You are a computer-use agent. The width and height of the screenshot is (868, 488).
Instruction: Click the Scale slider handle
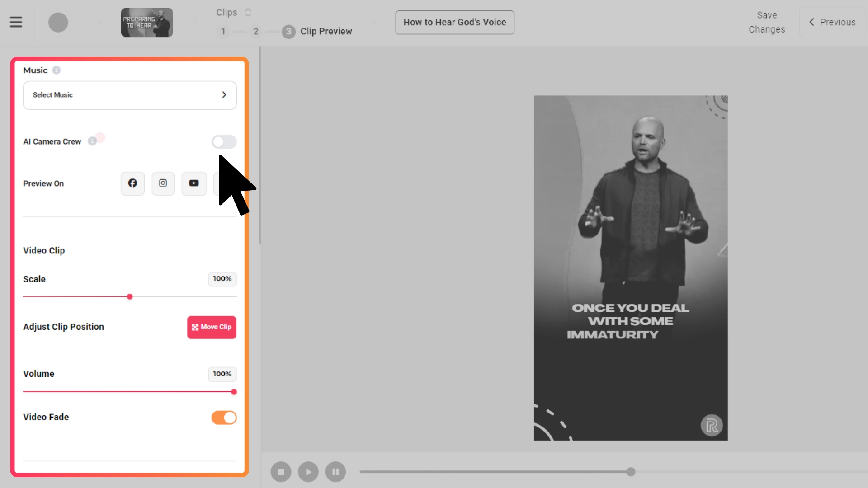(x=130, y=296)
